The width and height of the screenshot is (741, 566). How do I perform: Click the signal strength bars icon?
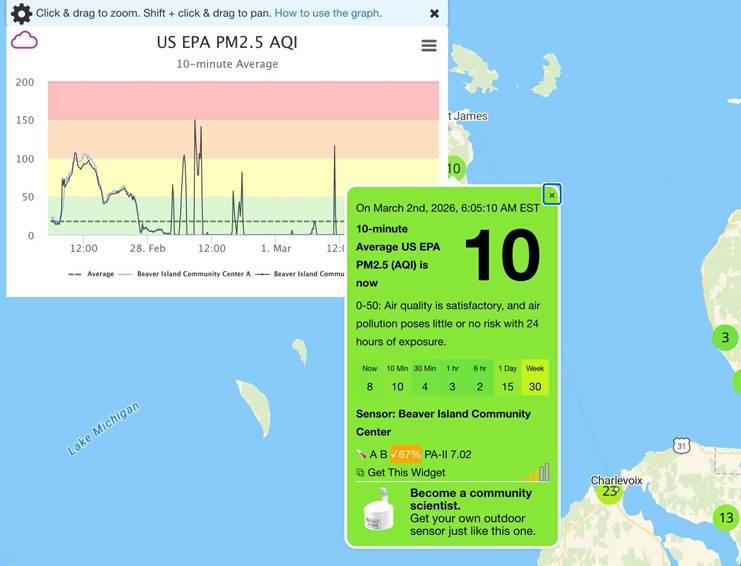click(x=538, y=472)
